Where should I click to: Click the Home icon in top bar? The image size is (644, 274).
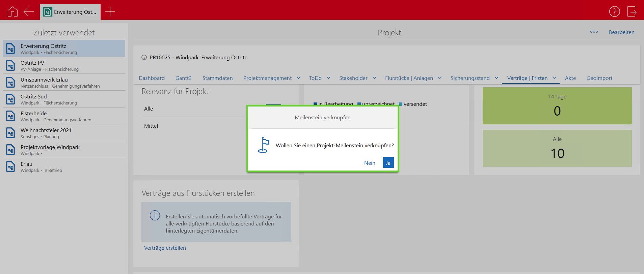12,12
